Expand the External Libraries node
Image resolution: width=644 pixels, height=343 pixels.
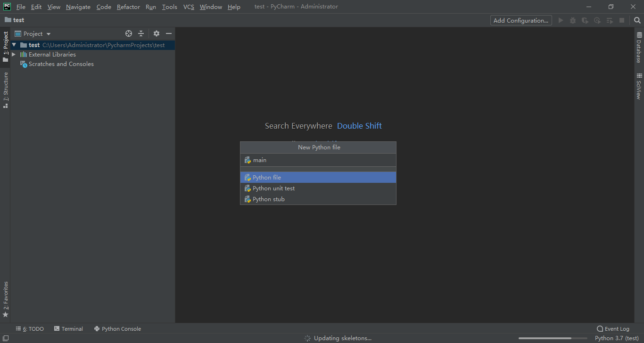click(x=14, y=54)
